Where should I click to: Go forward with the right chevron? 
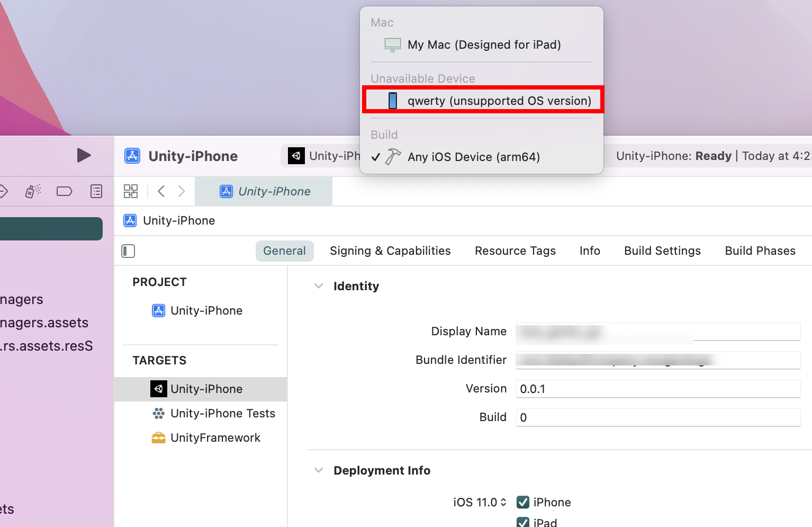pos(182,191)
